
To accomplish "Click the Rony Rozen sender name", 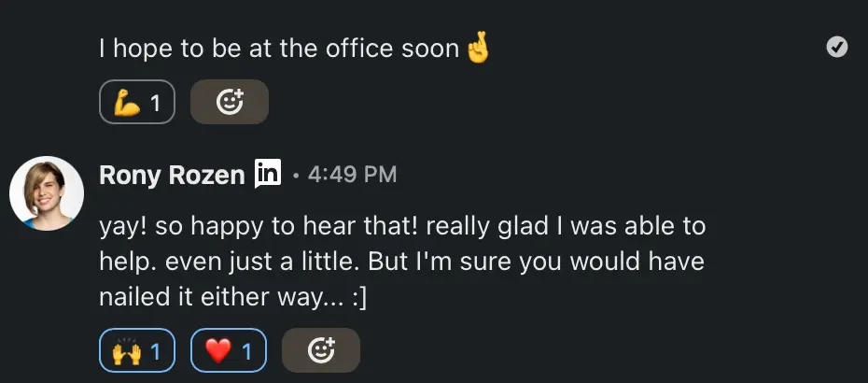I will tap(172, 175).
